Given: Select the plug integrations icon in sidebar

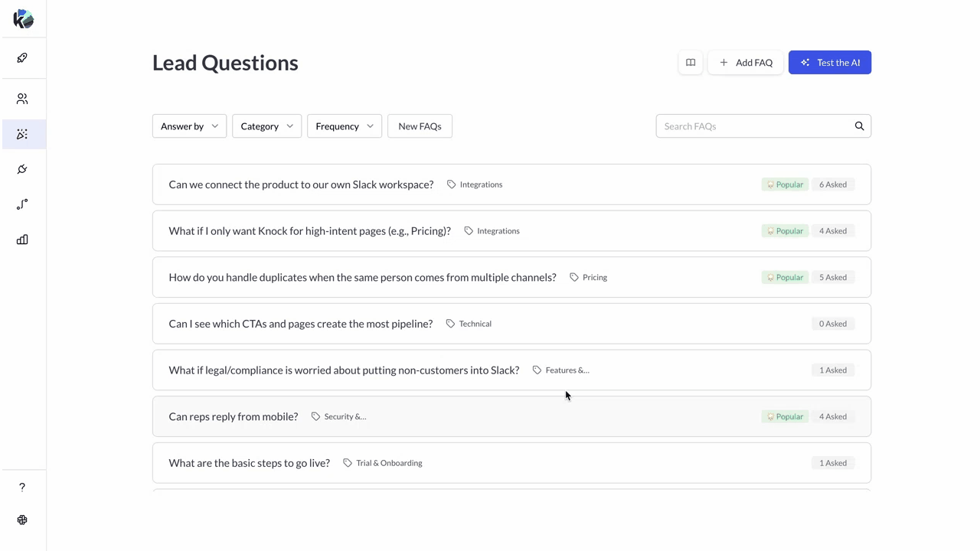Looking at the screenshot, I should [22, 169].
